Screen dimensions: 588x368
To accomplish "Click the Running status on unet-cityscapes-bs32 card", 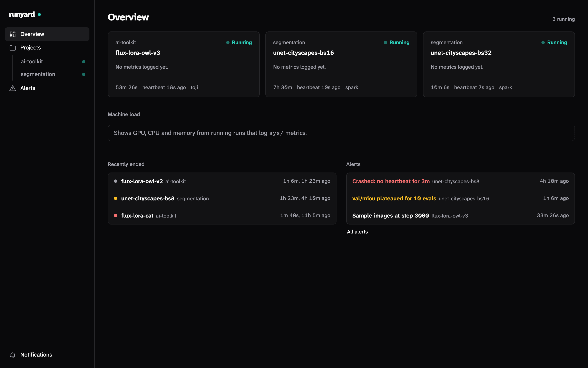I will [554, 42].
